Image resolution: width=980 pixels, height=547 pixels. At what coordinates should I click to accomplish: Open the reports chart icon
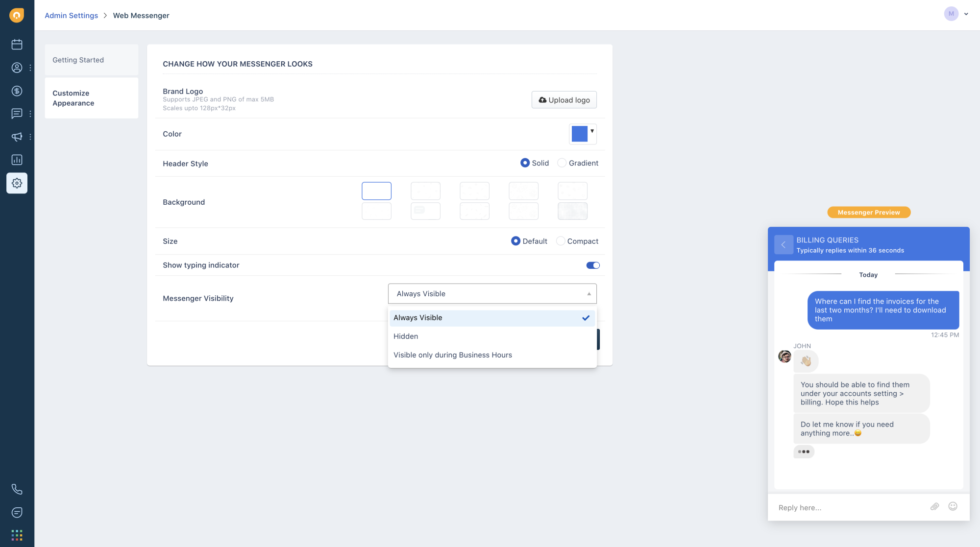click(x=17, y=160)
